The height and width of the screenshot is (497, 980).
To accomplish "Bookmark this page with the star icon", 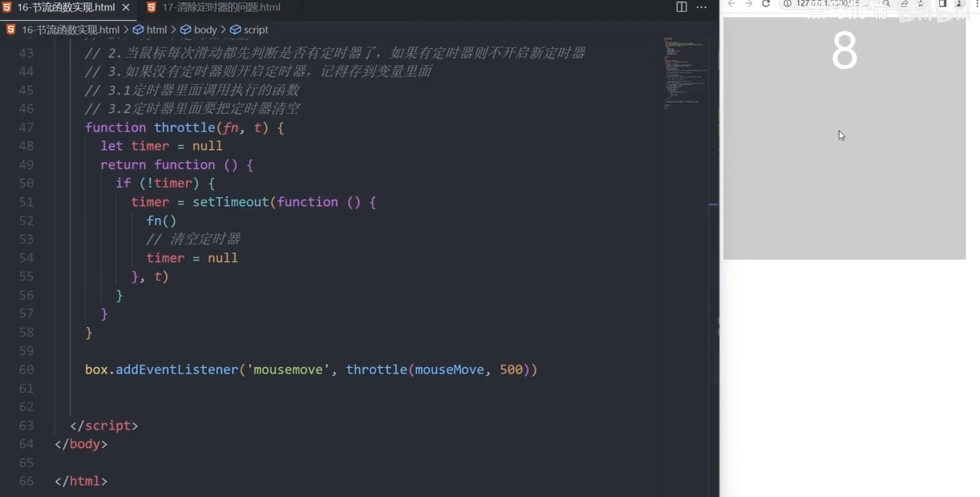I will [921, 4].
